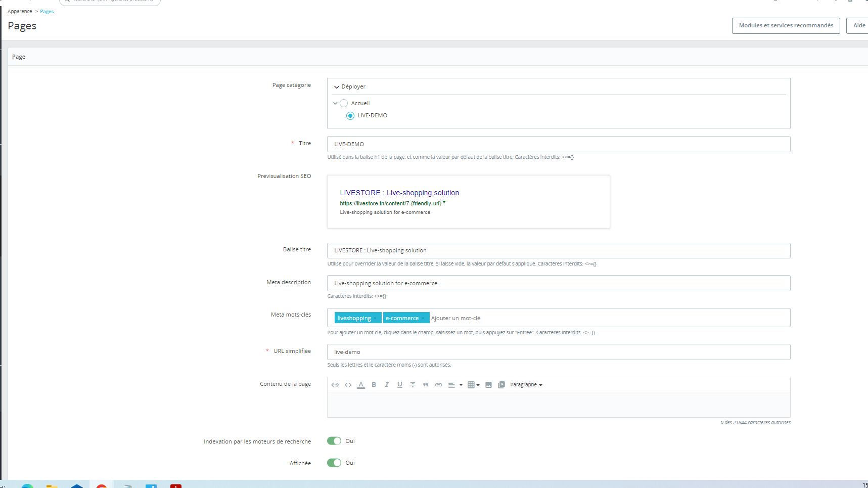
Task: Apply strikethrough formatting to text
Action: [413, 385]
